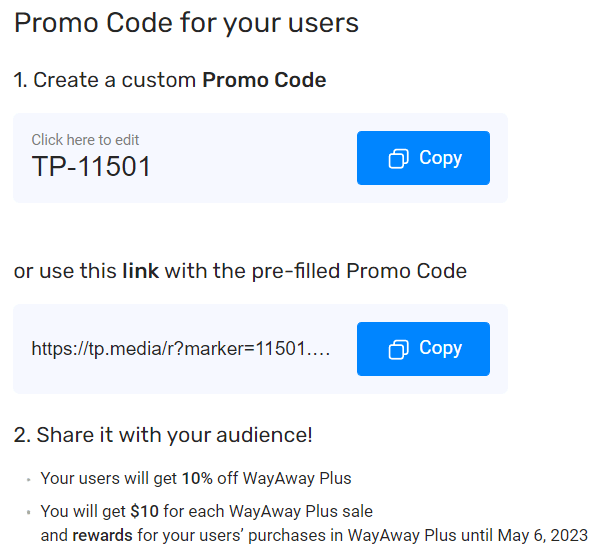Click the bold '$10' reward amount

coord(144,512)
